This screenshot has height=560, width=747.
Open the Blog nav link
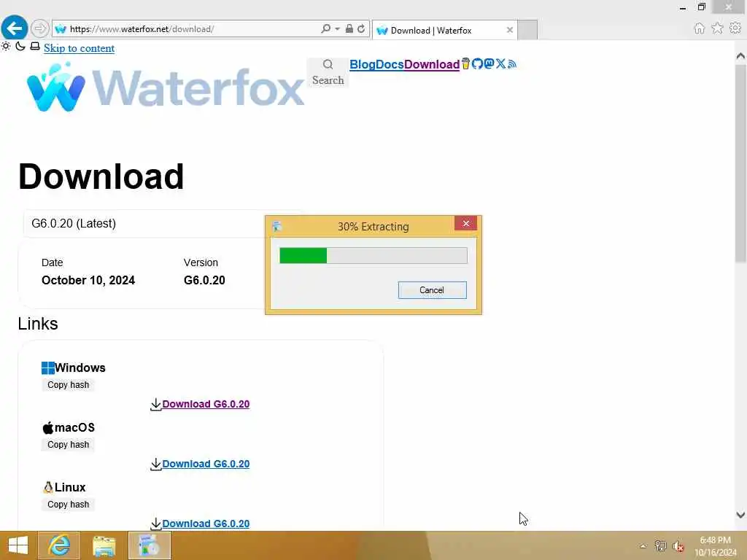coord(363,64)
